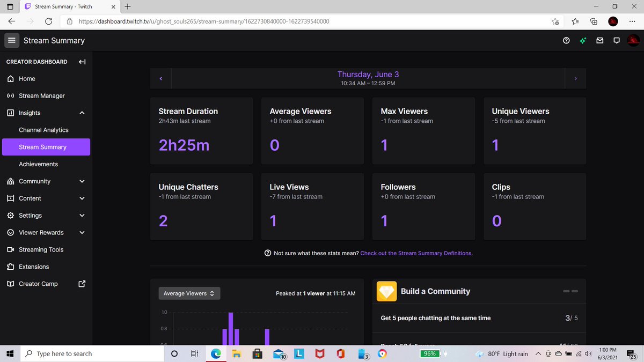This screenshot has height=362, width=644.
Task: Expand the Viewer Rewards section chevron
Action: pyautogui.click(x=82, y=233)
